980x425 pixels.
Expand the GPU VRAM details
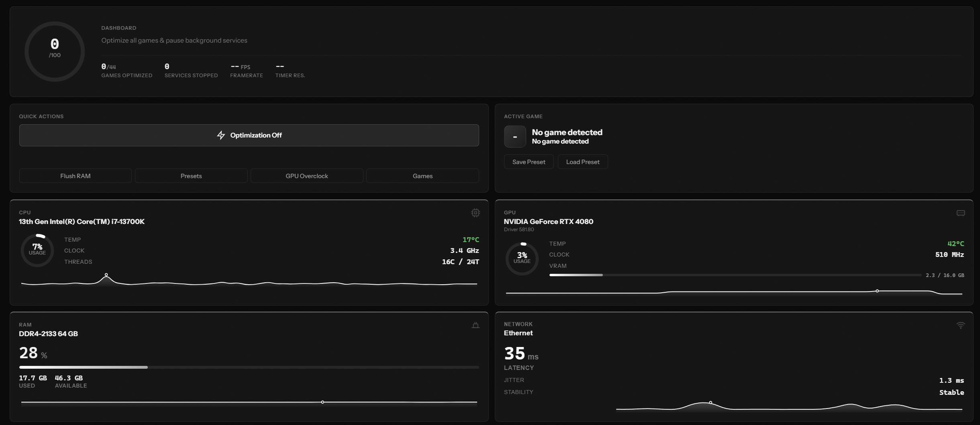pyautogui.click(x=558, y=265)
